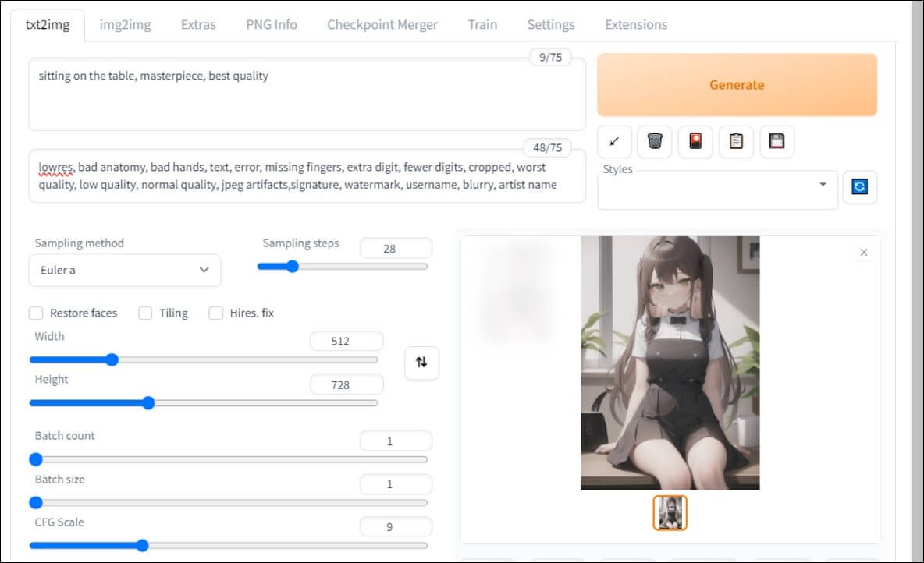
Task: Open the Extensions tab
Action: (636, 25)
